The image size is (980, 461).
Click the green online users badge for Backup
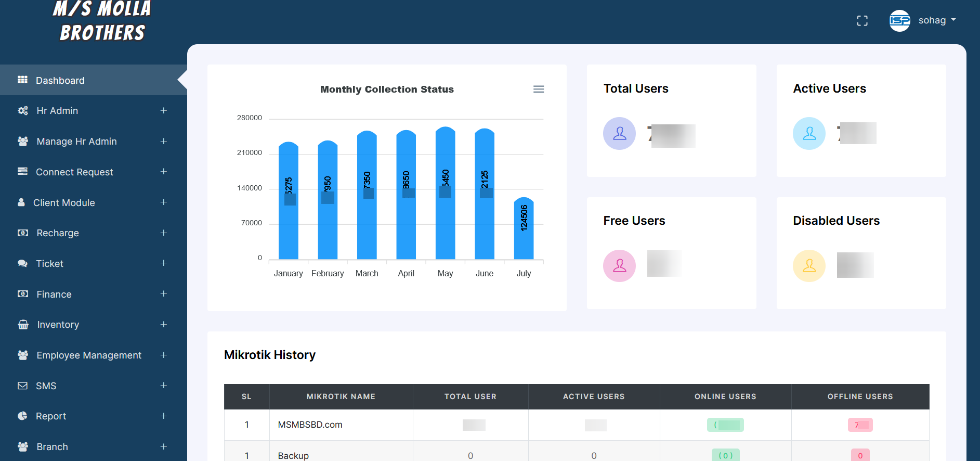(x=725, y=455)
